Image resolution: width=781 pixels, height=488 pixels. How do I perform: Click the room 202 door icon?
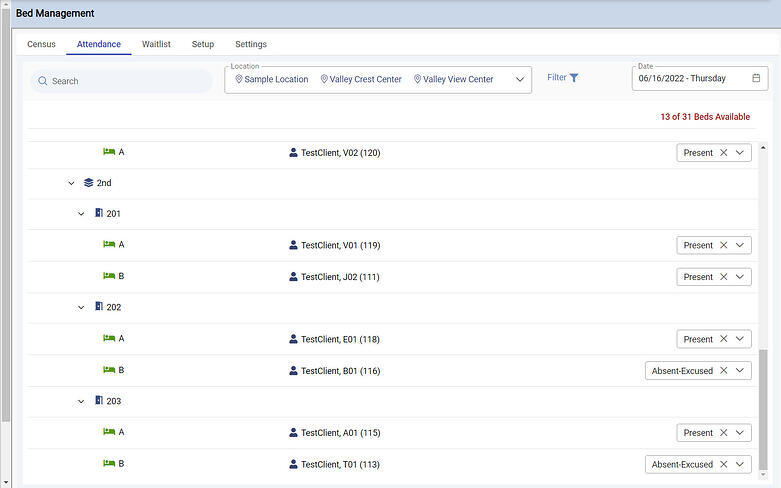[x=99, y=306]
